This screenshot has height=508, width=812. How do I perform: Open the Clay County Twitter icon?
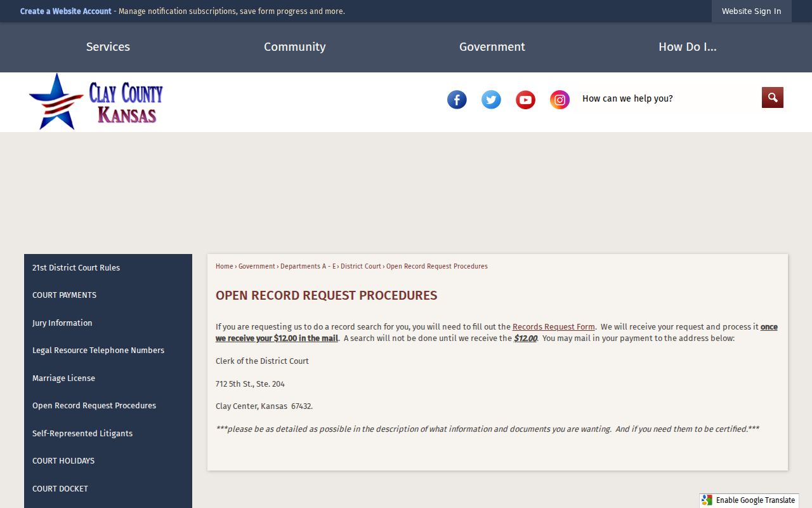(491, 100)
